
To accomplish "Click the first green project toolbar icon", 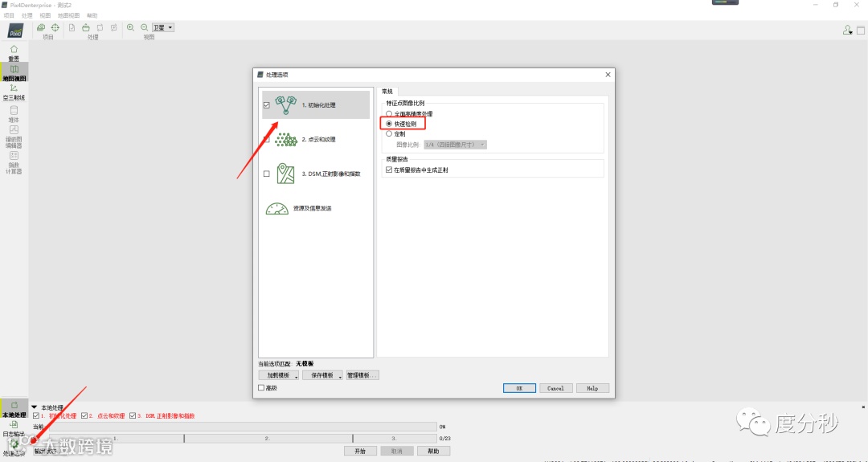I will (41, 27).
